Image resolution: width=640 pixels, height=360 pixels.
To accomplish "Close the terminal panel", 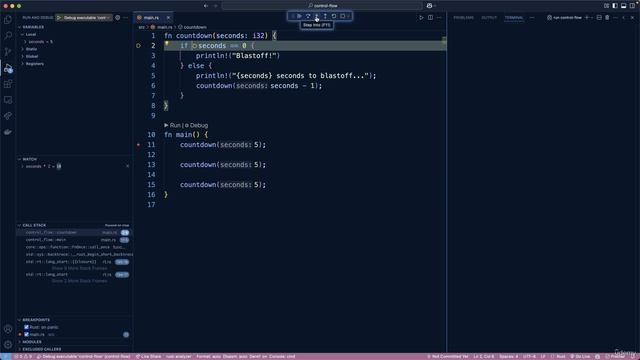I will pos(632,18).
